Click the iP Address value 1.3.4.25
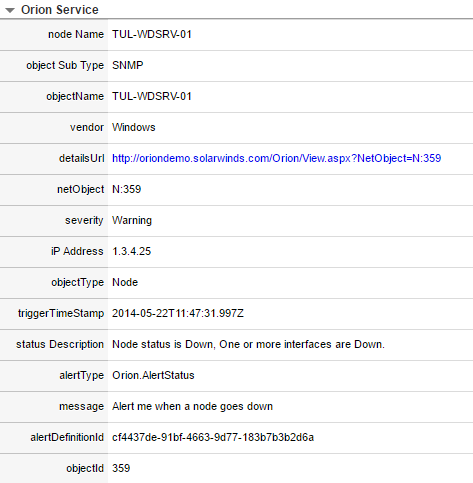The width and height of the screenshot is (473, 483). tap(132, 251)
